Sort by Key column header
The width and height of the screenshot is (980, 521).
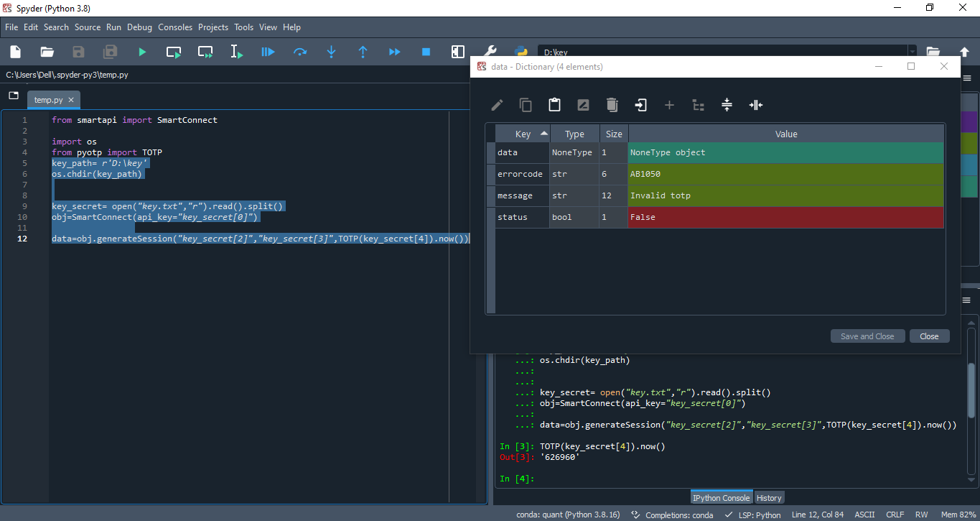click(x=523, y=134)
